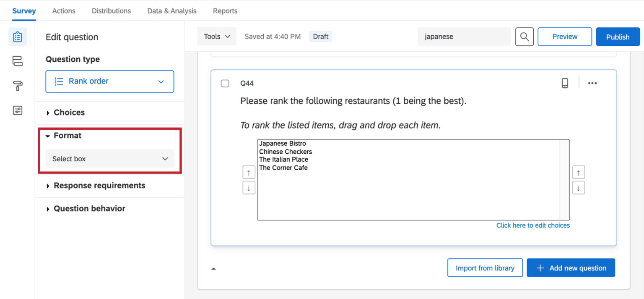Screen dimensions: 644x299
Task: Expand the Response requirements section
Action: [99, 185]
